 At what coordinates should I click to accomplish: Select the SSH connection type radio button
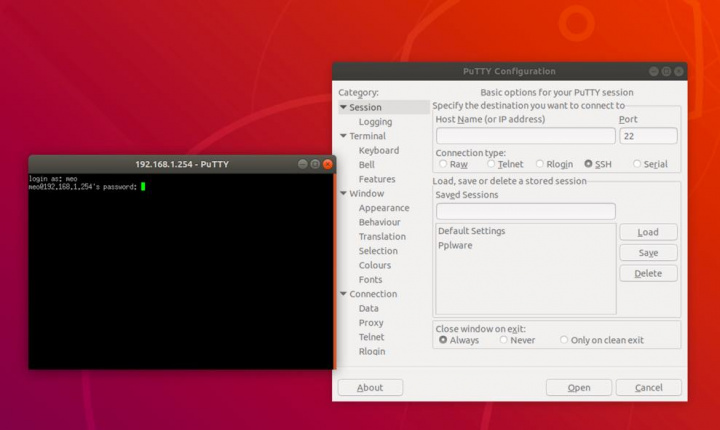pyautogui.click(x=589, y=164)
